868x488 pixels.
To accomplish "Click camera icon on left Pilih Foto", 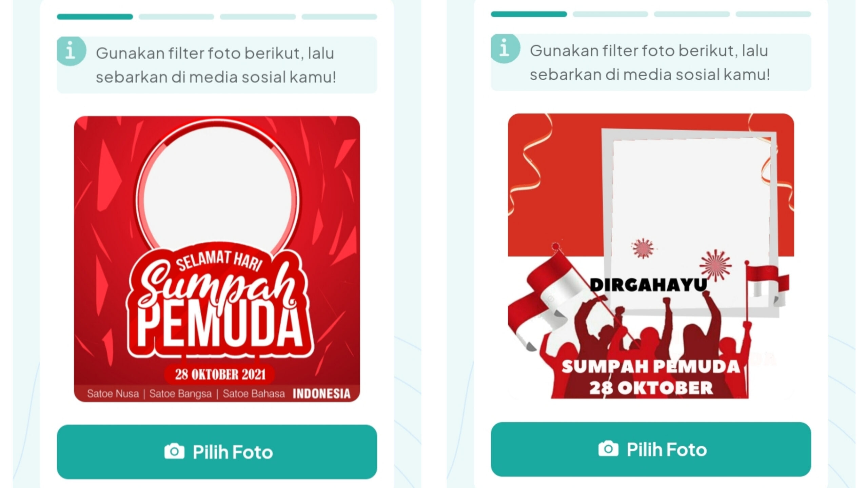I will pyautogui.click(x=174, y=451).
